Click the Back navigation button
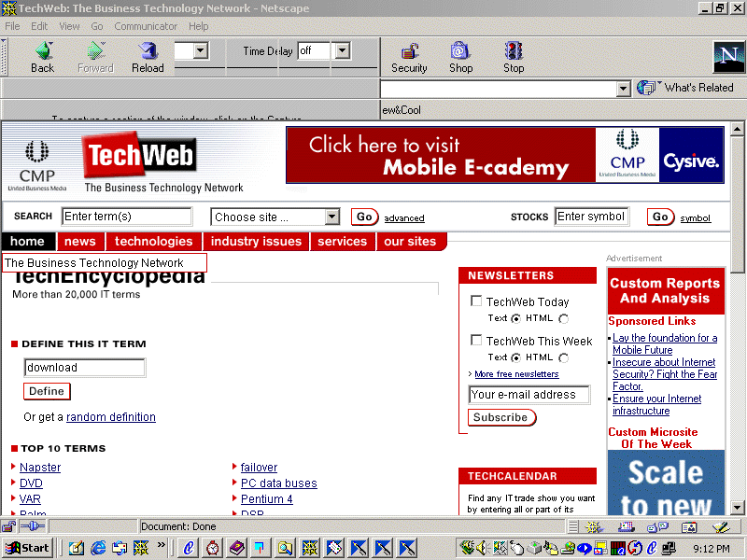 coord(42,57)
